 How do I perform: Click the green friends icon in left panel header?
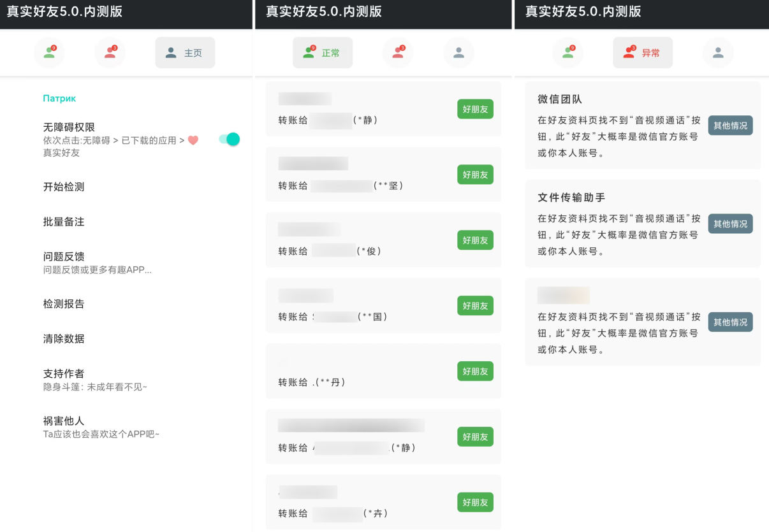[49, 52]
